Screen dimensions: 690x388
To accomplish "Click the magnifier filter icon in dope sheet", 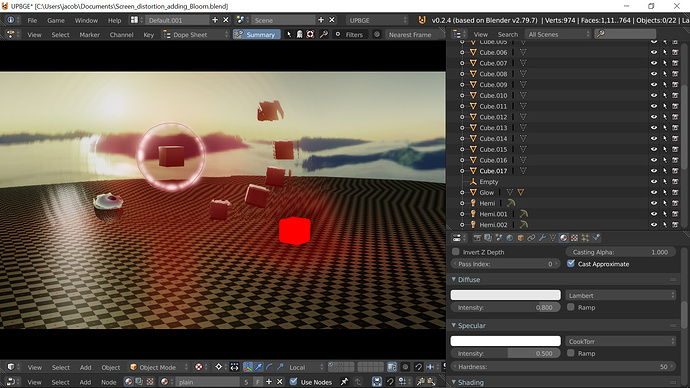I will pyautogui.click(x=323, y=34).
